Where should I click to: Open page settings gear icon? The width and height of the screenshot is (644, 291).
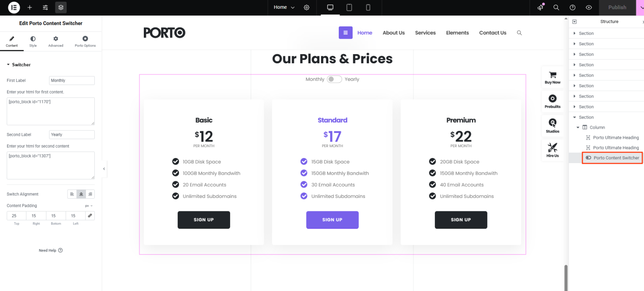tap(306, 8)
